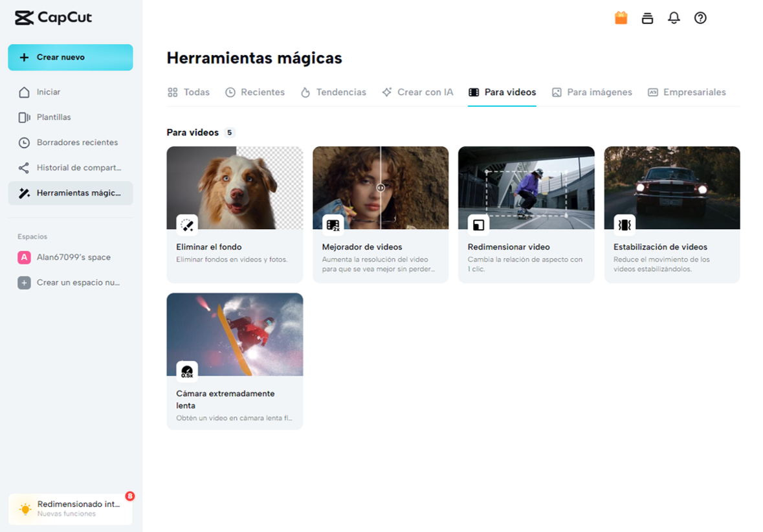
Task: Click description 'Cambia la relación de aspecto con 1 clic.'
Action: (525, 264)
